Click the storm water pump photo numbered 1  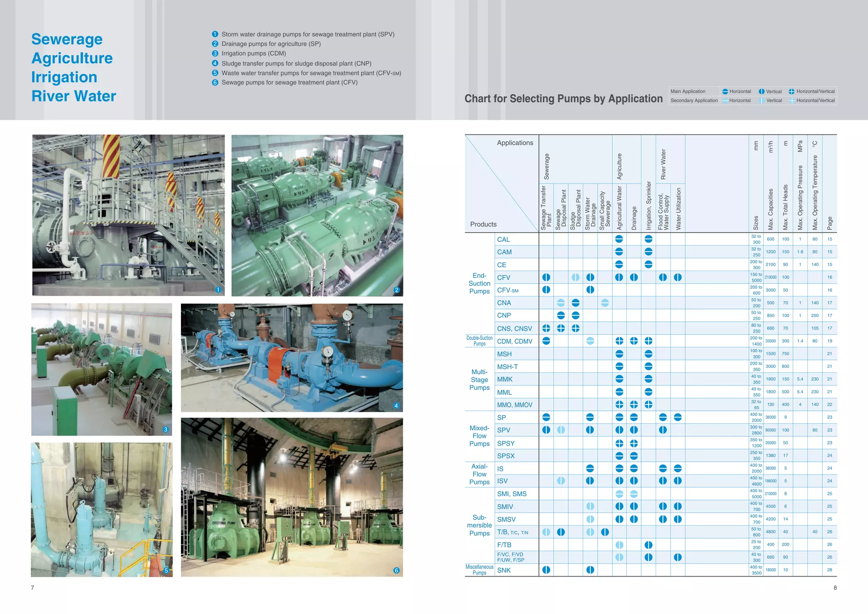[128, 215]
